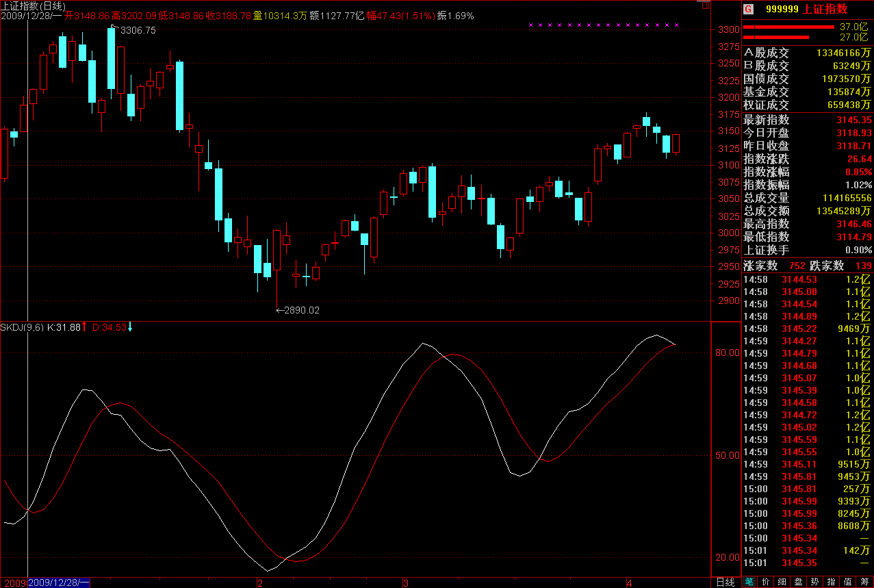Switch to the 价 tab

(x=765, y=582)
